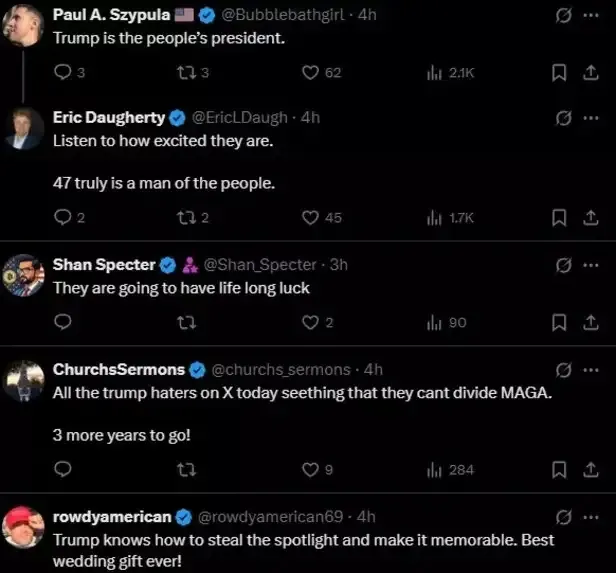616x573 pixels.
Task: Repost the ChurchsSermons tweet
Action: coord(186,469)
